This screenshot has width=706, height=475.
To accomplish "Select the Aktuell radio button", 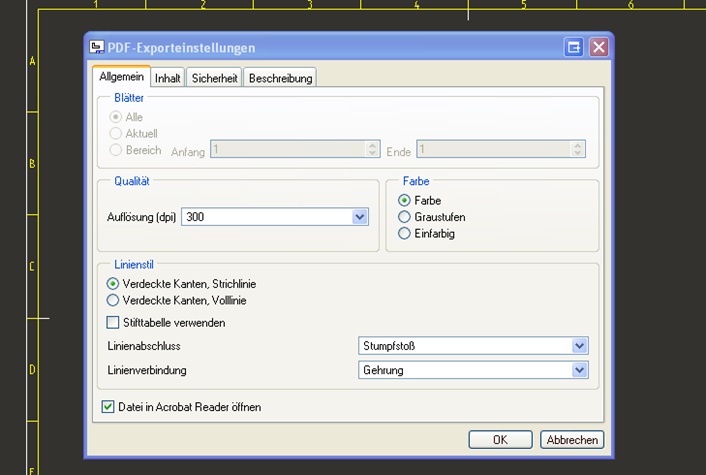I will point(116,133).
